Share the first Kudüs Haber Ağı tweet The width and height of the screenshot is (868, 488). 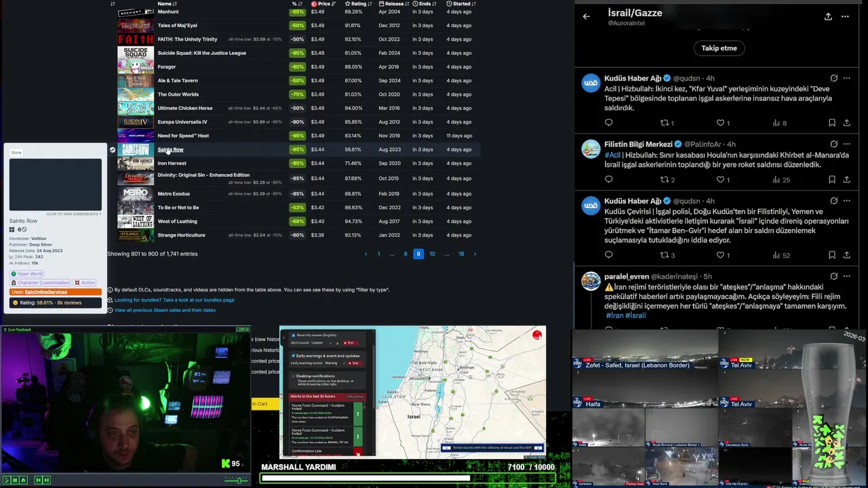click(846, 123)
